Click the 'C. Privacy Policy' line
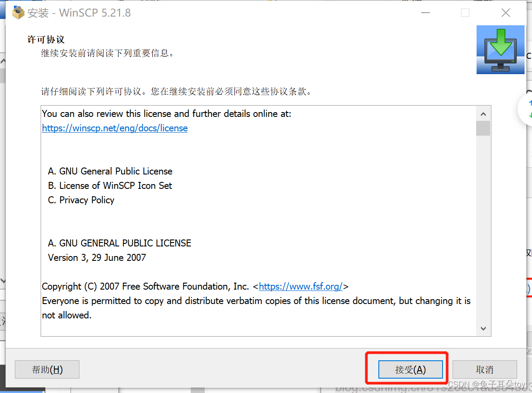 pos(81,200)
